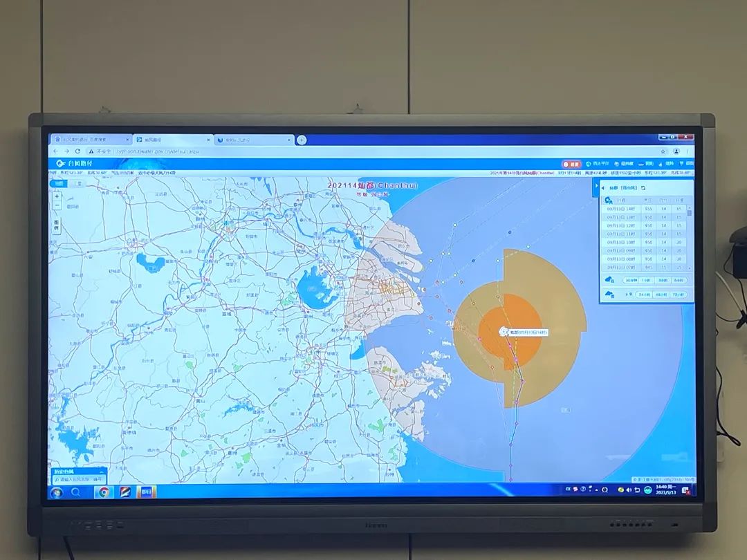Open Chrome from the taskbar

tap(103, 492)
